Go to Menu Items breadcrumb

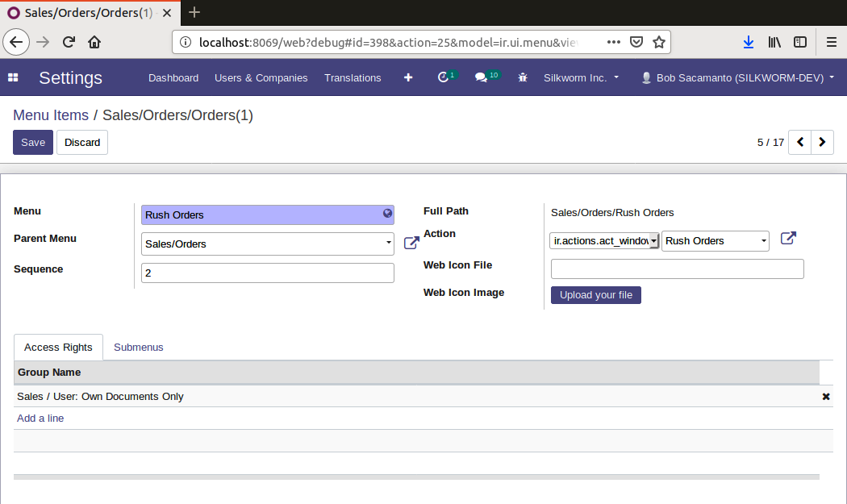tap(51, 115)
